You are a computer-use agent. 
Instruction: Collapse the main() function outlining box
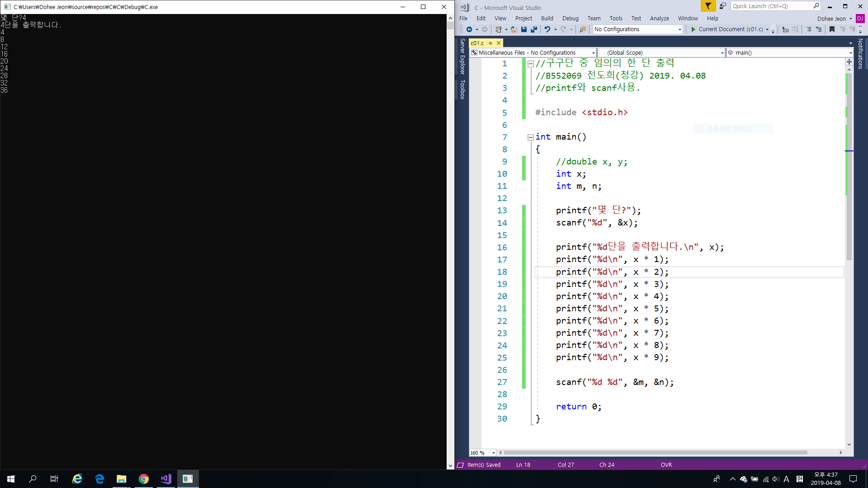[x=531, y=137]
